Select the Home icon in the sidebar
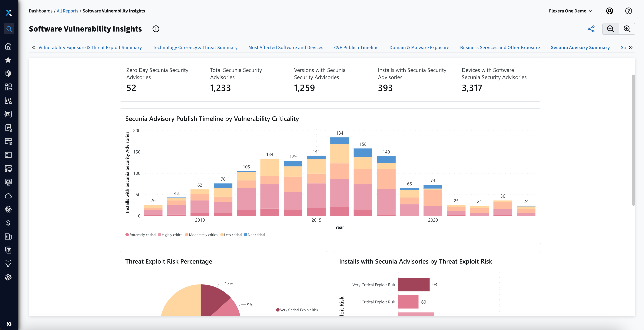Screen dimensions: 644x330 coord(9,46)
